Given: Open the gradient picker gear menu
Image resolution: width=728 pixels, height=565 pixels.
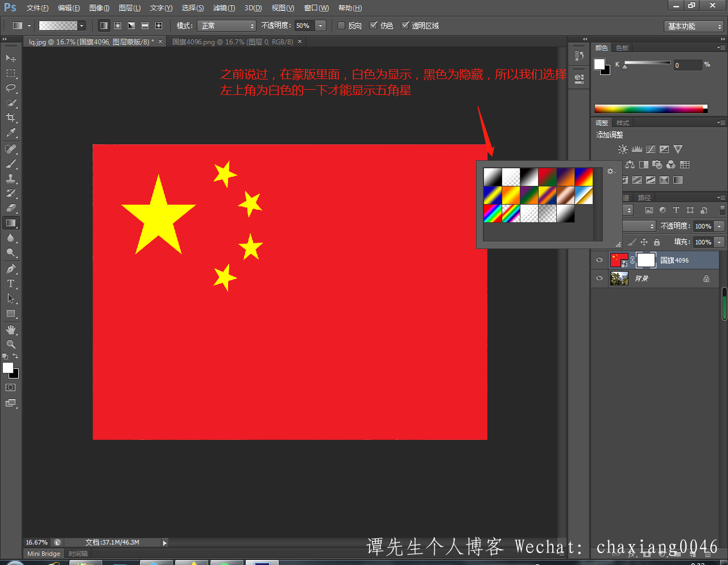Looking at the screenshot, I should pos(610,171).
